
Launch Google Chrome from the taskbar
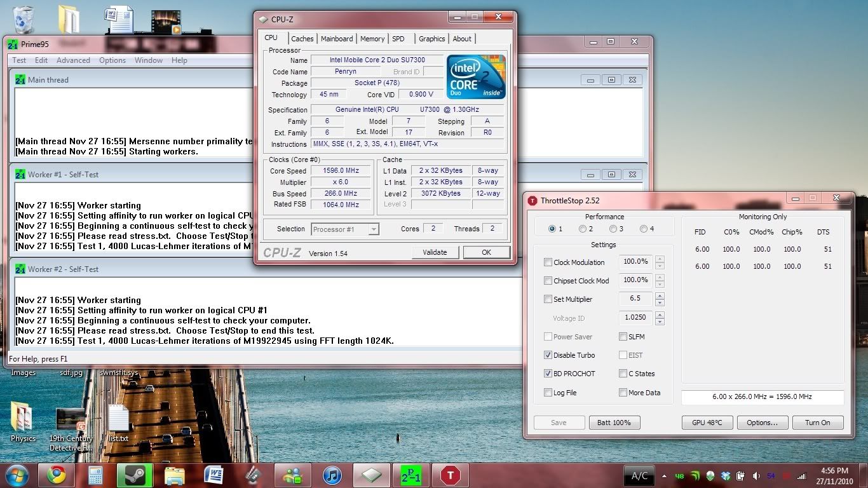point(56,475)
